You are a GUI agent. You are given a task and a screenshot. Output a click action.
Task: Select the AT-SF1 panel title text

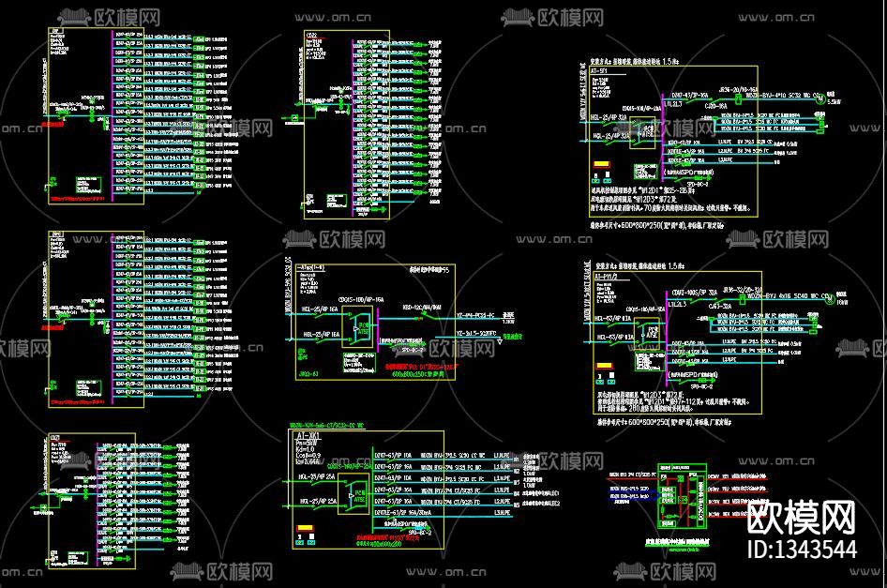598,71
